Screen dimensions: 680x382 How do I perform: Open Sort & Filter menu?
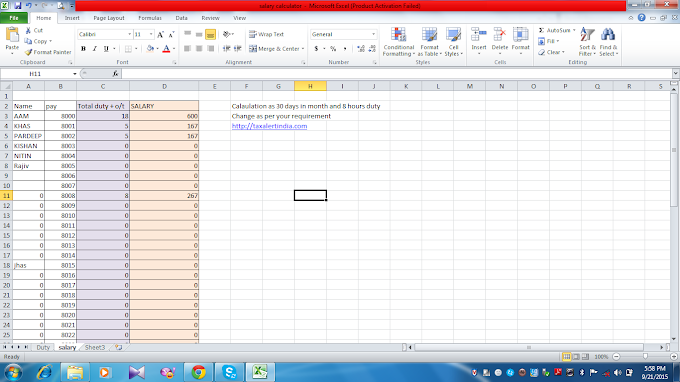pos(587,42)
